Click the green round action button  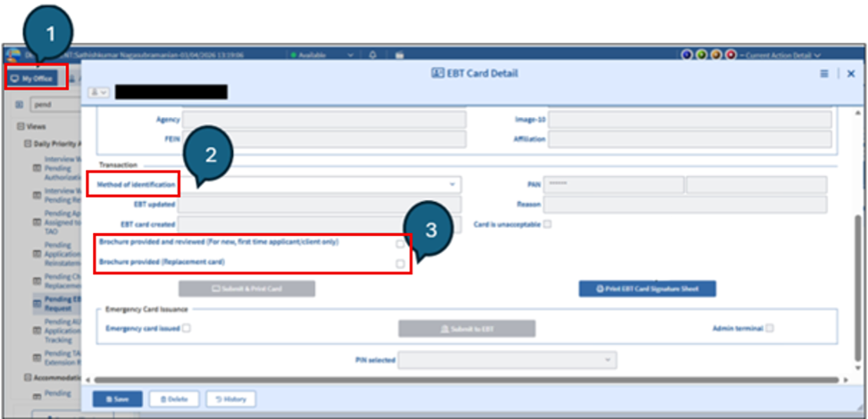point(701,55)
